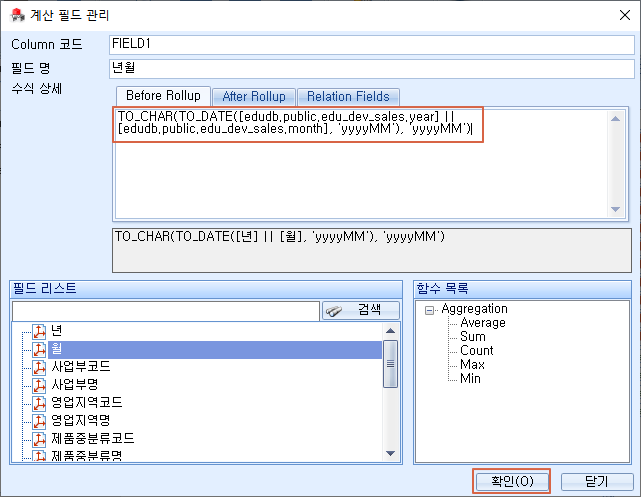Click the 필드 명 input field
The image size is (641, 497).
372,69
